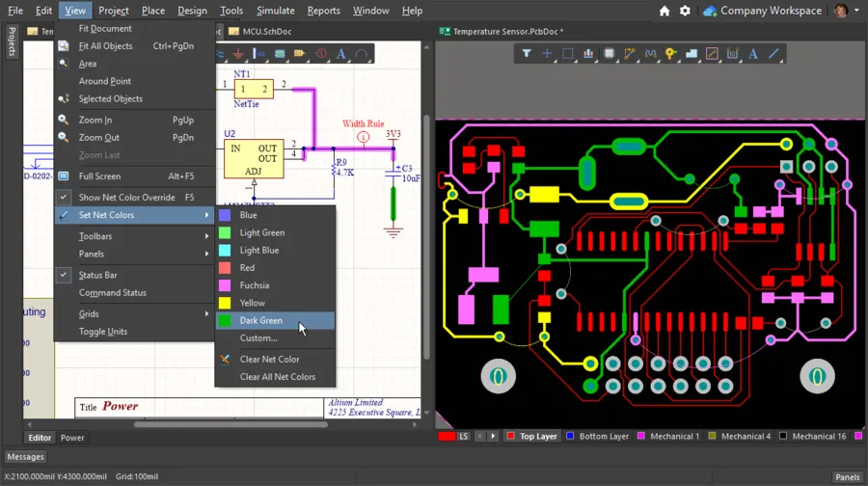Open the Company Workspace dropdown
The width and height of the screenshot is (868, 486).
point(771,11)
